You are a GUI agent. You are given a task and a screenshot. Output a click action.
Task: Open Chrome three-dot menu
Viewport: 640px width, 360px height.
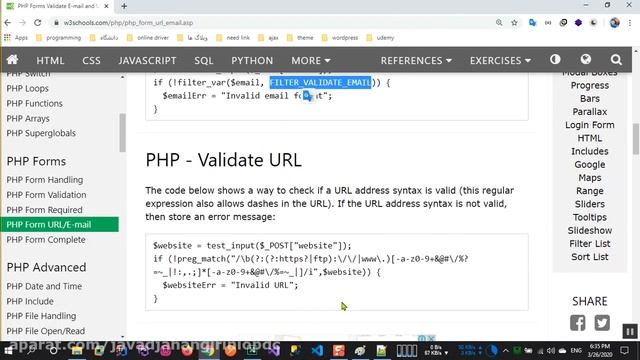[630, 22]
